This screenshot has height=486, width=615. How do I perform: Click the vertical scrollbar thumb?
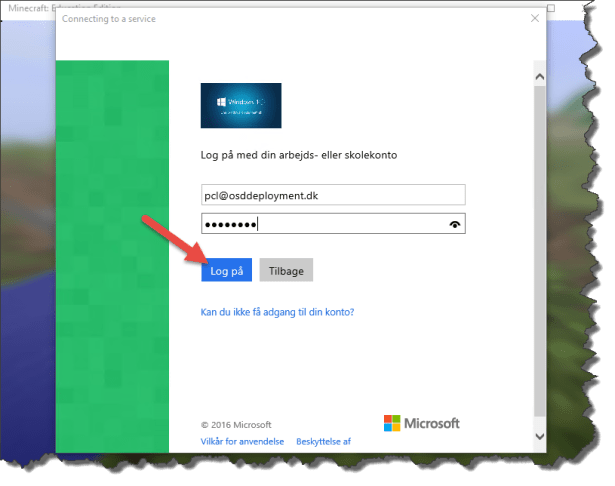click(539, 250)
